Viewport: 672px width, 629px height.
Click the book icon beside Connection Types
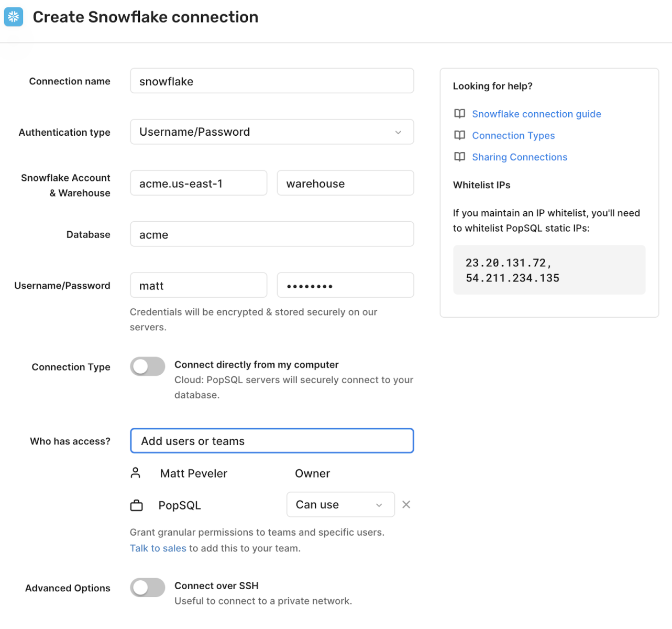point(459,135)
